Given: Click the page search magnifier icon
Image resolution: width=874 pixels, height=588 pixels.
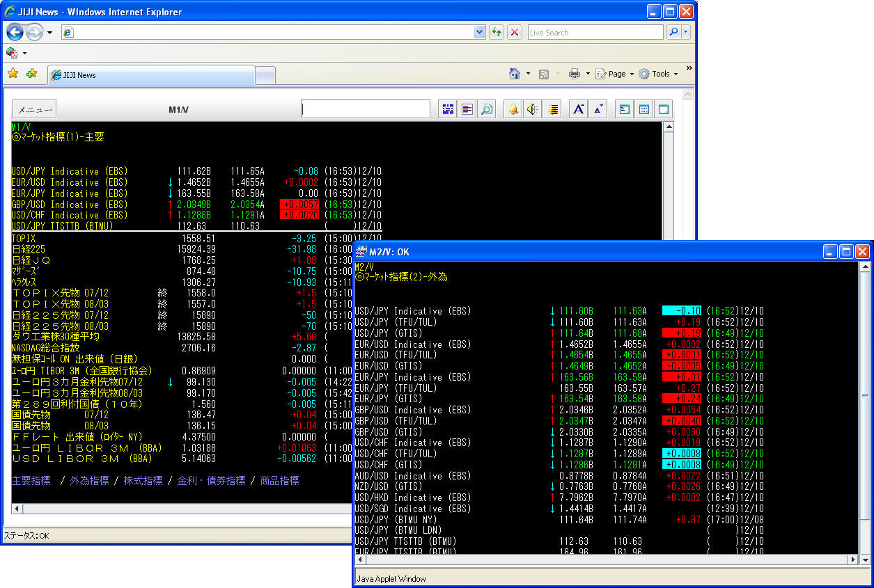Looking at the screenshot, I should pos(487,109).
